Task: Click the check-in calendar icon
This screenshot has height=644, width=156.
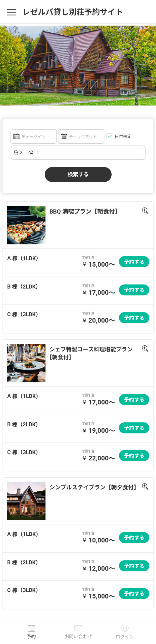Action: tap(16, 136)
